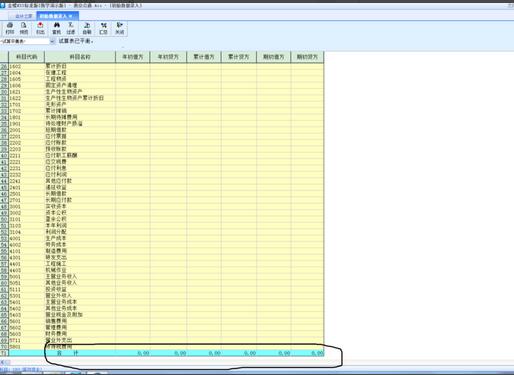Switch to the 会计之家 tab
Screen dimensions: 514x375
(x=23, y=16)
